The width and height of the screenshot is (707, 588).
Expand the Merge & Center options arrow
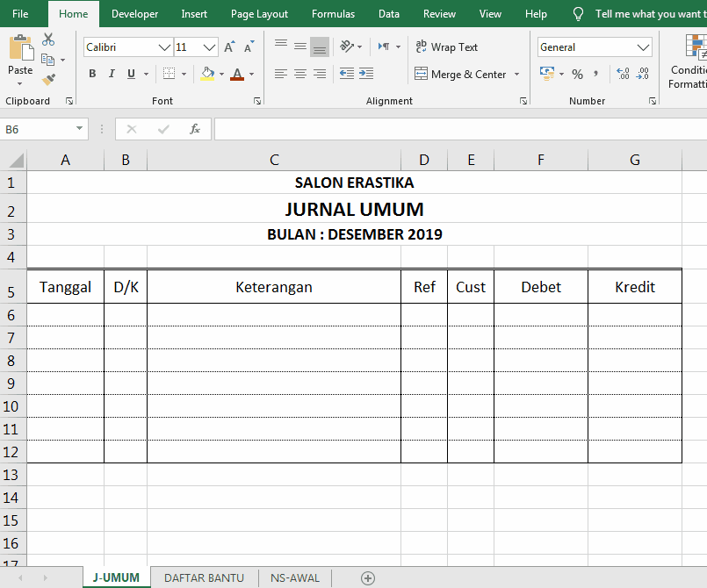(x=516, y=74)
